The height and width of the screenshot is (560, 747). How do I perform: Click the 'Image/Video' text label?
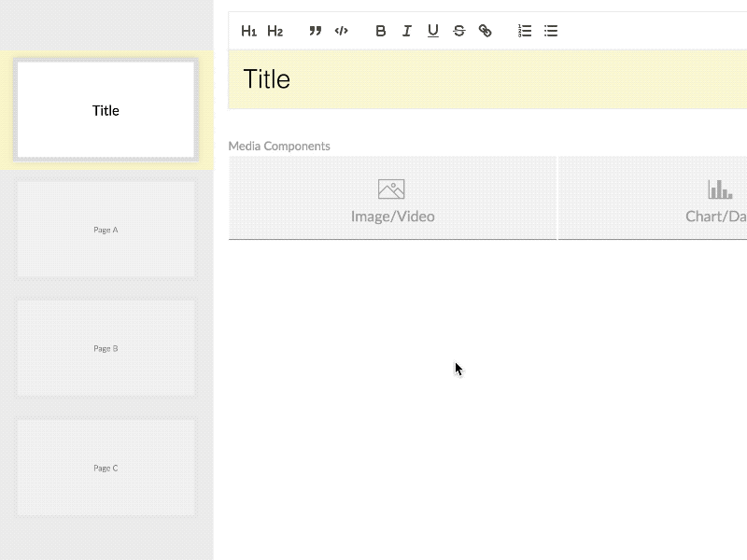point(392,217)
